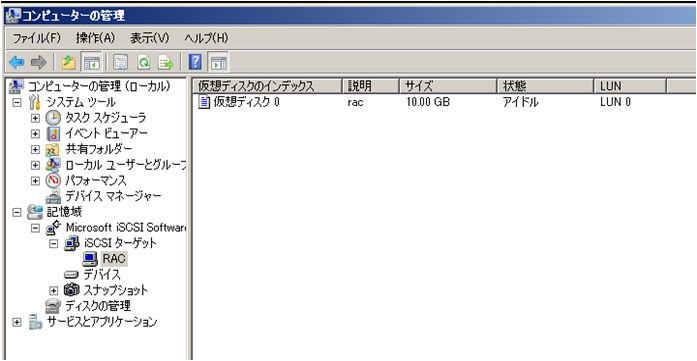This screenshot has width=697, height=361.
Task: Click the Up one level folder icon
Action: pyautogui.click(x=69, y=63)
